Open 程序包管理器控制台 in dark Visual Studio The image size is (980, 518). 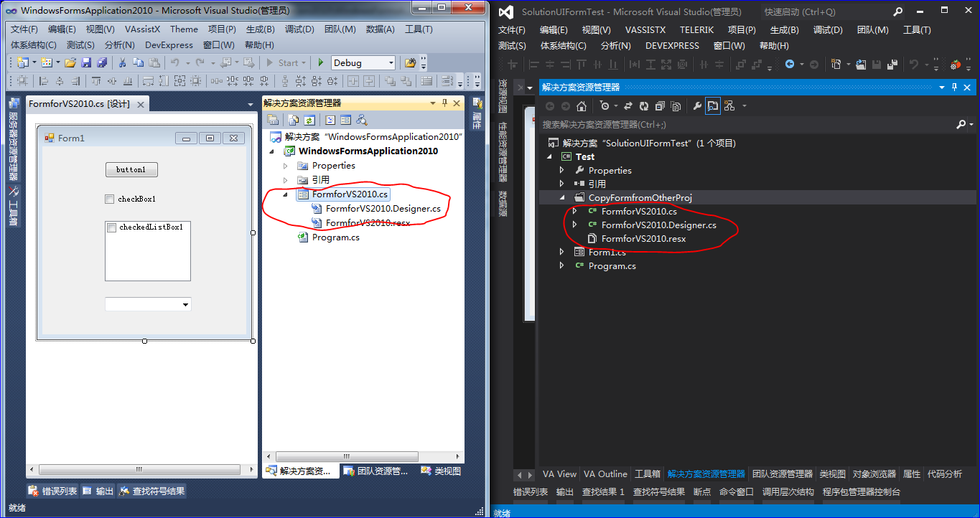pos(862,492)
